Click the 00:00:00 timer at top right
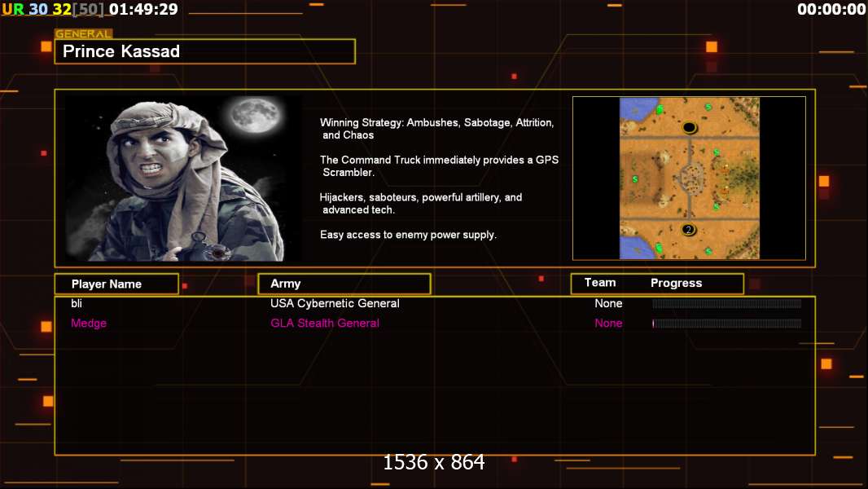Image resolution: width=868 pixels, height=489 pixels. coord(831,10)
